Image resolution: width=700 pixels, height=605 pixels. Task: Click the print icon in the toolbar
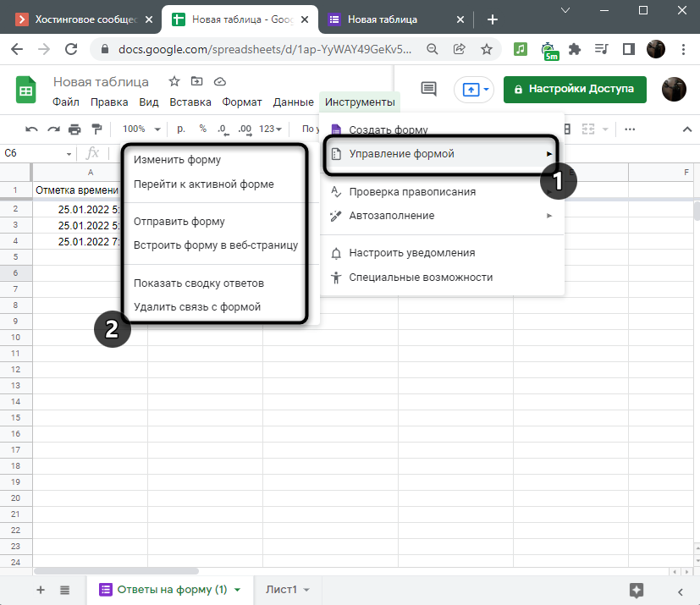pyautogui.click(x=74, y=129)
